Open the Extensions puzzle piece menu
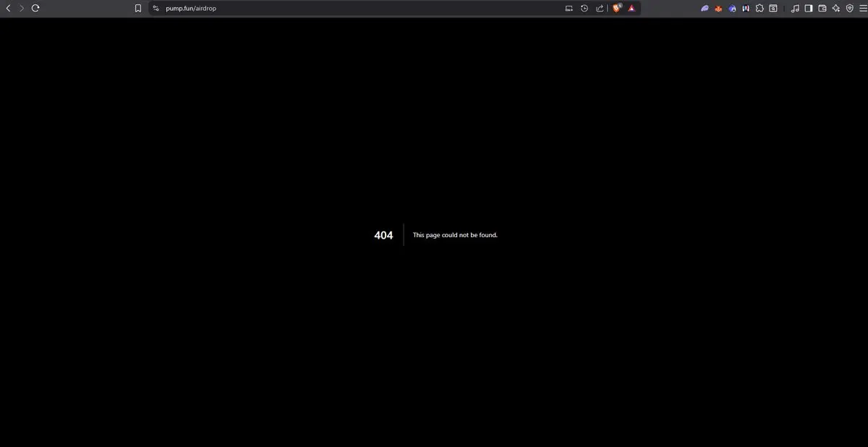 tap(759, 8)
